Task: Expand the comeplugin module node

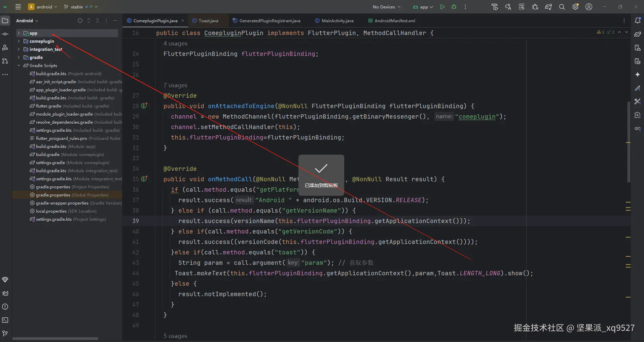Action: (19, 41)
